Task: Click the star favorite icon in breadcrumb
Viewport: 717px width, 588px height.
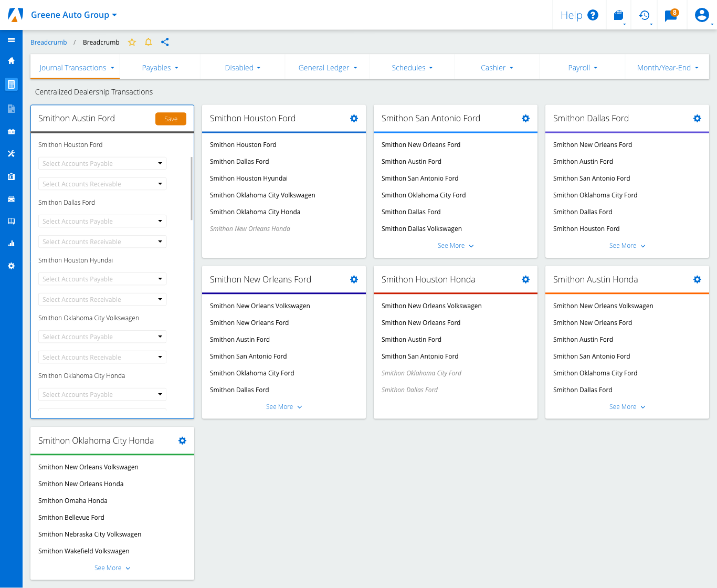Action: pos(132,43)
